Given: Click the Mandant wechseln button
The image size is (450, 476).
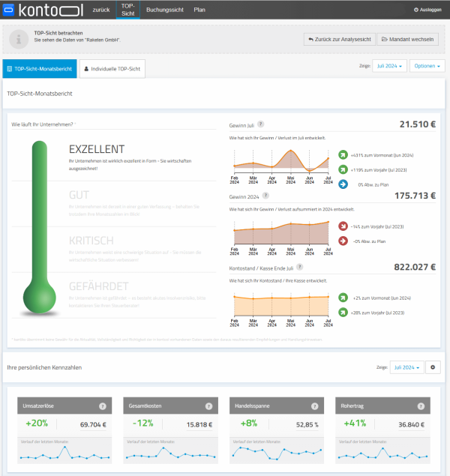Looking at the screenshot, I should coord(409,39).
